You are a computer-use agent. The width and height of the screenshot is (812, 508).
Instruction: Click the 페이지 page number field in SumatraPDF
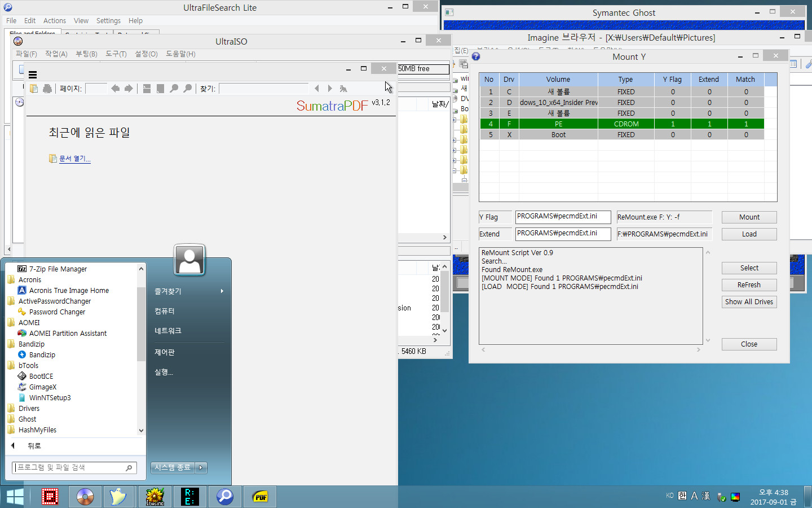[x=96, y=89]
